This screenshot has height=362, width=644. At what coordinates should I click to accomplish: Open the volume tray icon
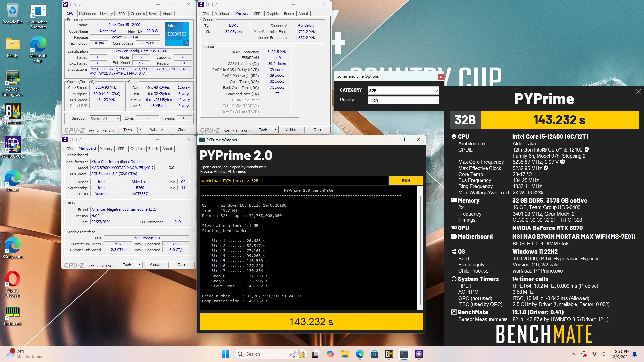[603, 354]
